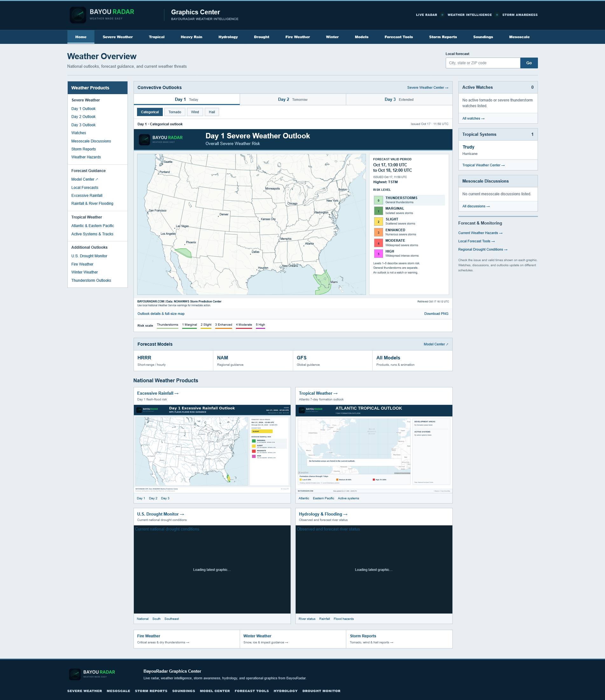Open U.S. Drought Monitor sidebar link

pyautogui.click(x=89, y=256)
